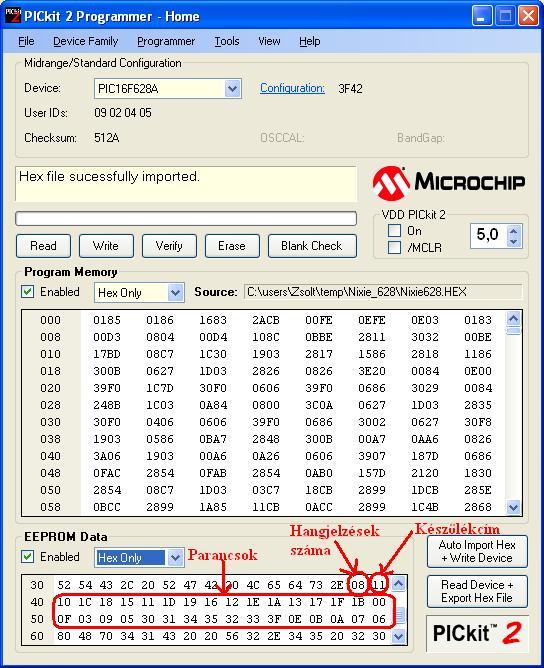Click the User IDs value 09 02 04 05
Viewport: 544px width, 668px height.
[123, 113]
